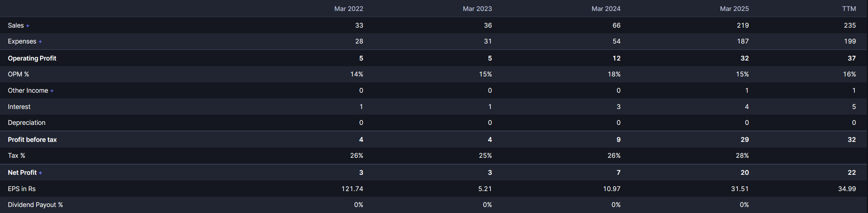This screenshot has width=868, height=213.
Task: Select the Depreciation row label
Action: [26, 123]
